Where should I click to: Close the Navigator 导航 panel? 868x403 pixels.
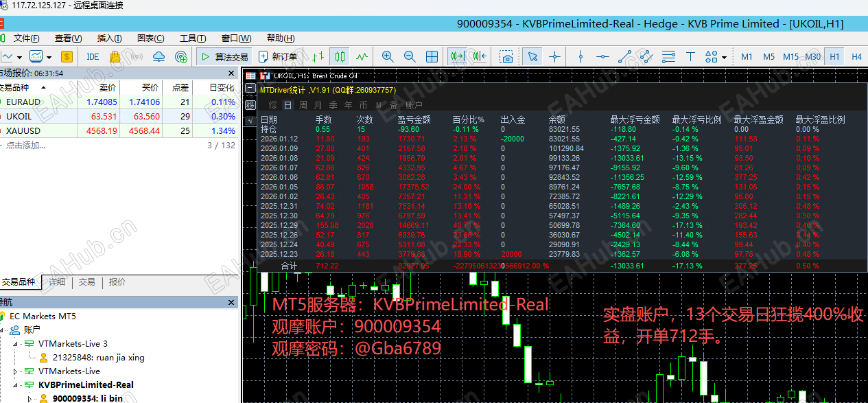(x=231, y=302)
